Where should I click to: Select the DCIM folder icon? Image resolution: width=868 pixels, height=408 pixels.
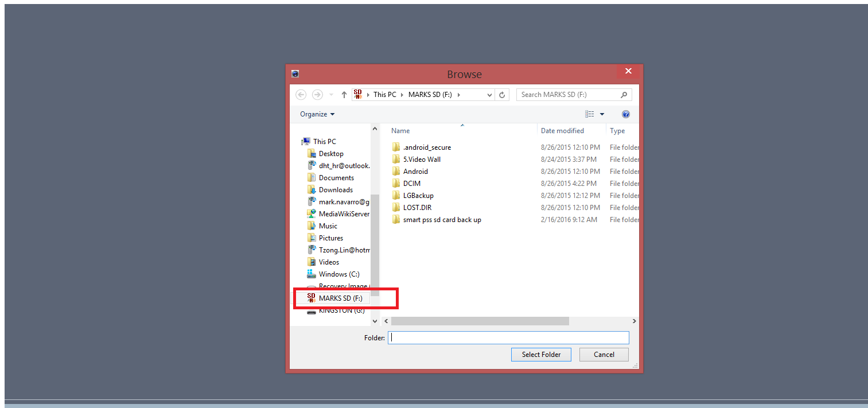coord(396,184)
